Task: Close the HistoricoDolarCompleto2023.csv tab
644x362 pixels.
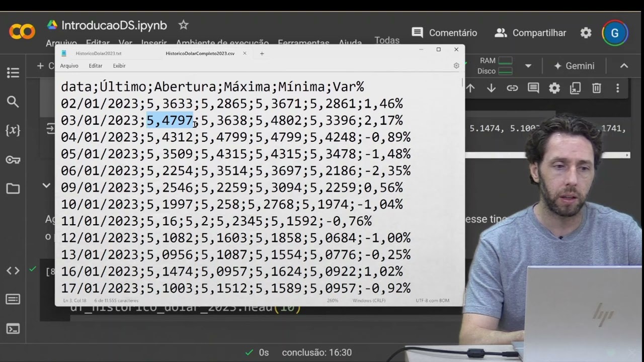Action: (x=245, y=53)
